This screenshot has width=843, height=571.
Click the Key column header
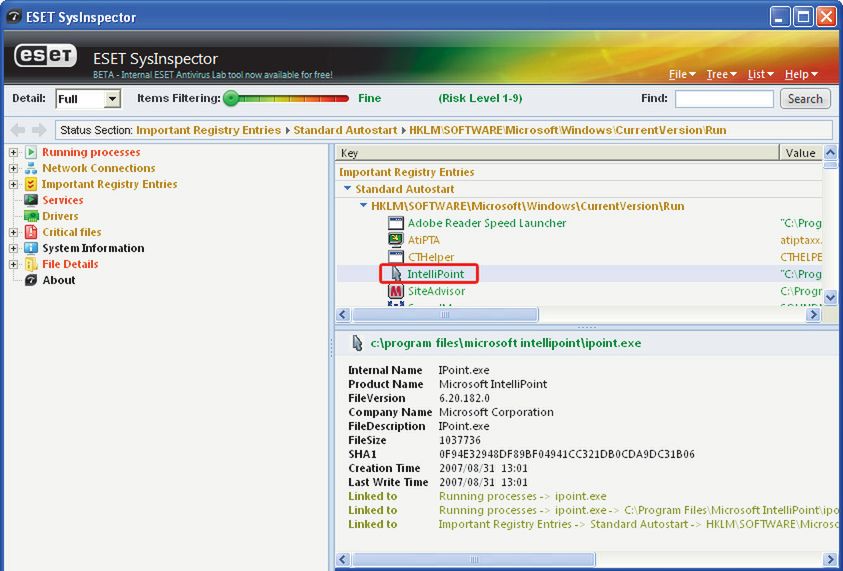[x=557, y=153]
